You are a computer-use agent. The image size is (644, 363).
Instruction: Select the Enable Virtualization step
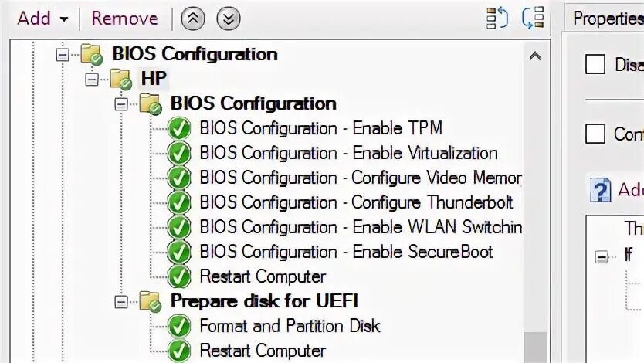347,153
